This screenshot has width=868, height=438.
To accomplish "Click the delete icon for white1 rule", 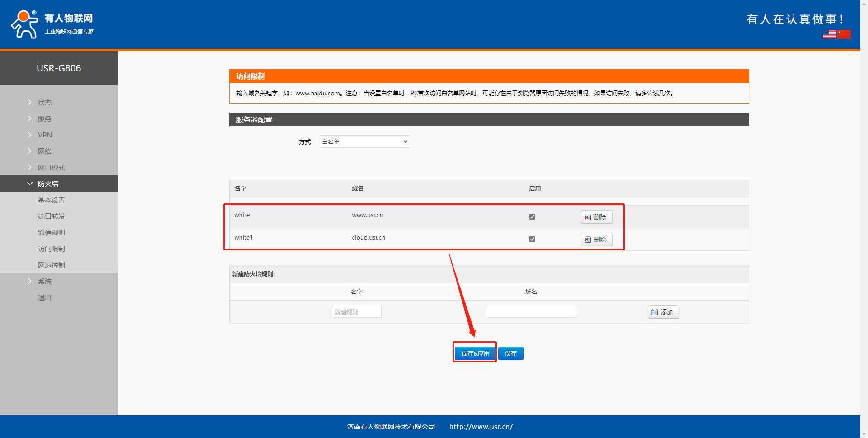I will tap(587, 240).
